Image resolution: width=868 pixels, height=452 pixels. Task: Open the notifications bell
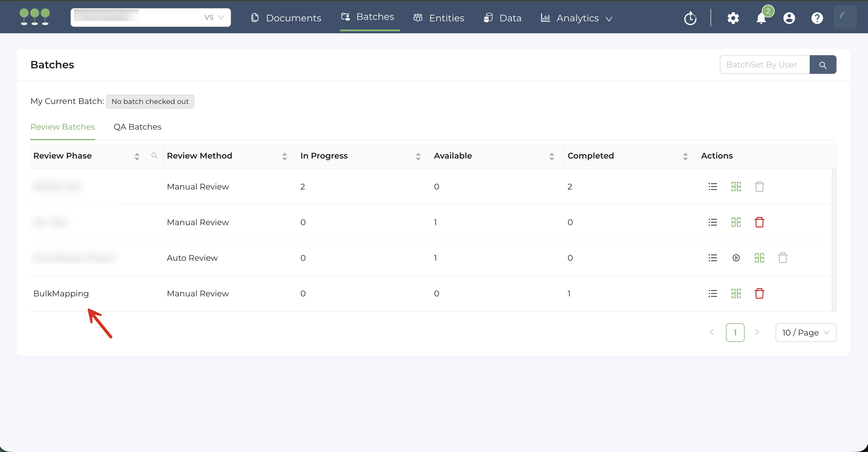pyautogui.click(x=761, y=18)
